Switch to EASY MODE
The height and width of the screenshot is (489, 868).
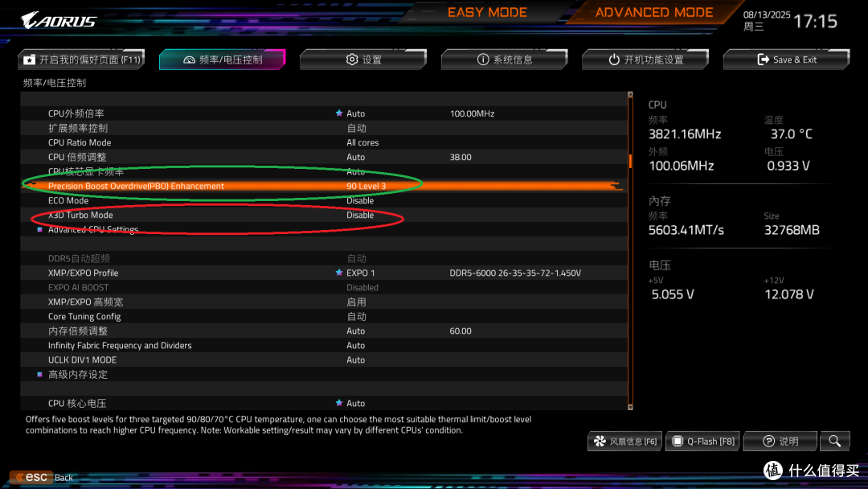(487, 12)
